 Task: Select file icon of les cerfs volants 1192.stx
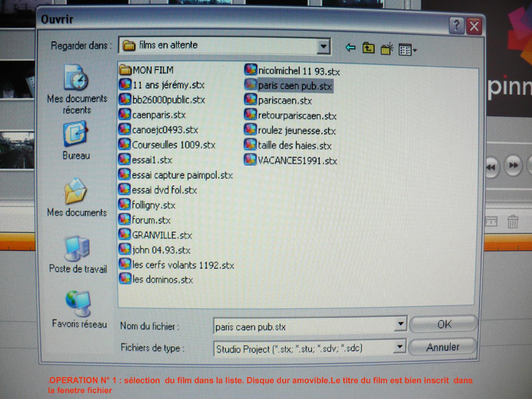pyautogui.click(x=125, y=264)
